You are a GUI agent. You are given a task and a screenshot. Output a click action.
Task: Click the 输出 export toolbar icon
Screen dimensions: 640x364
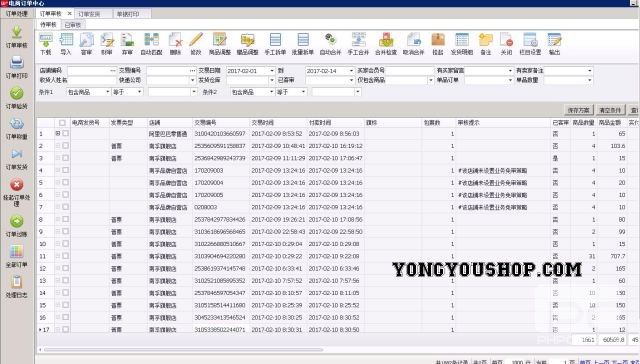554,44
